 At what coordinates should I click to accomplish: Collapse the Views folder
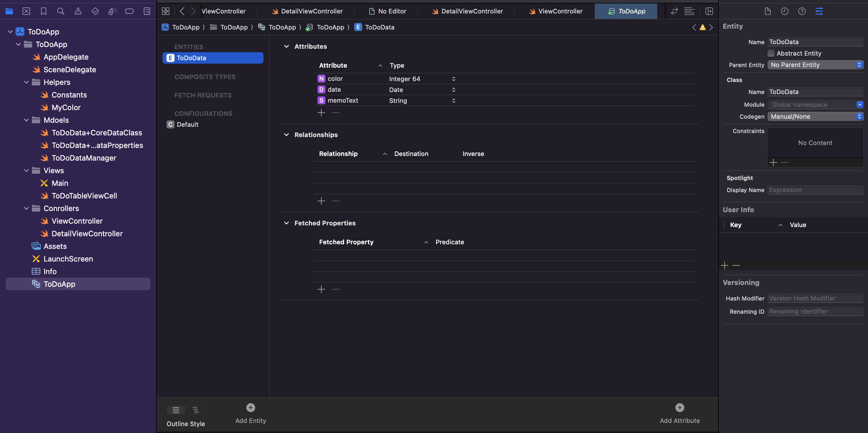point(26,170)
